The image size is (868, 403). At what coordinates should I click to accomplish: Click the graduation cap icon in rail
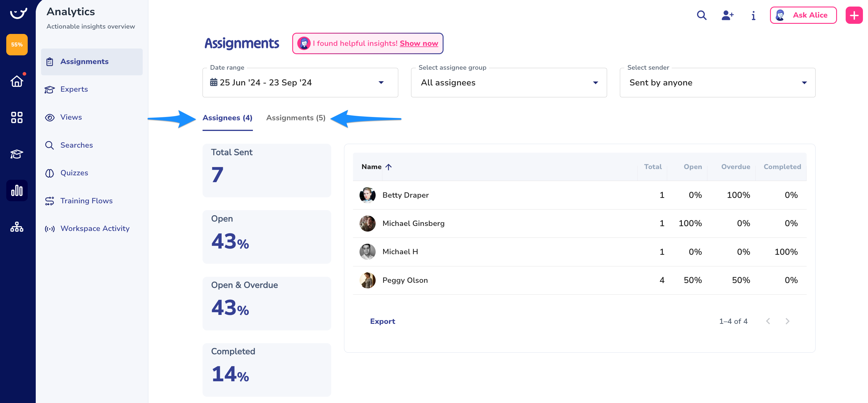click(x=16, y=154)
